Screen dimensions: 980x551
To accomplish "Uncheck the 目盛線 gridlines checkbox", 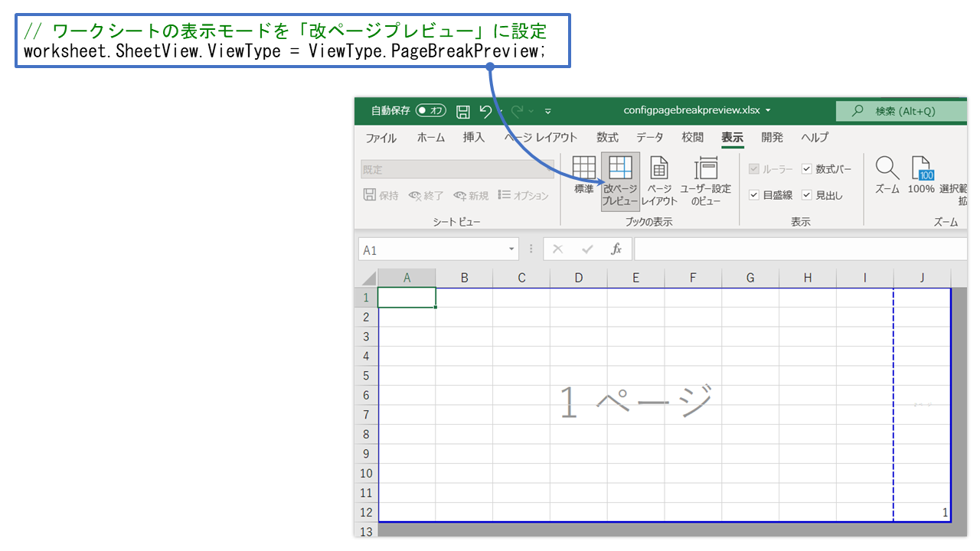I will pos(754,195).
